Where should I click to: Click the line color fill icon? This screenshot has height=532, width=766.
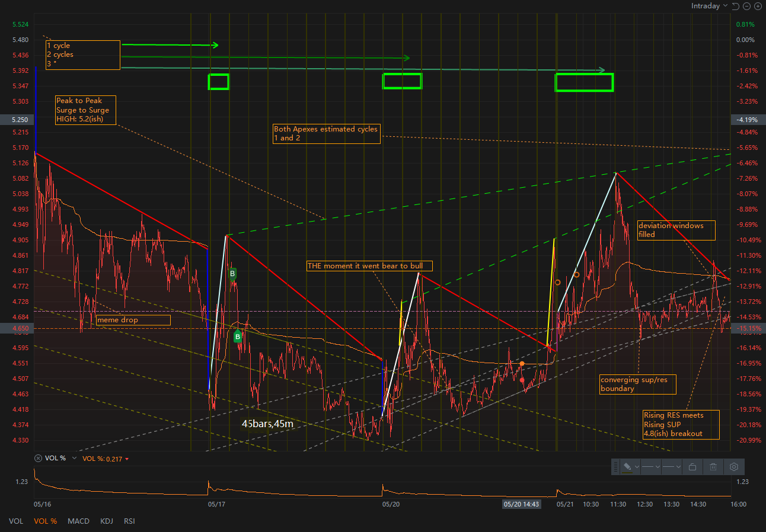[x=627, y=467]
